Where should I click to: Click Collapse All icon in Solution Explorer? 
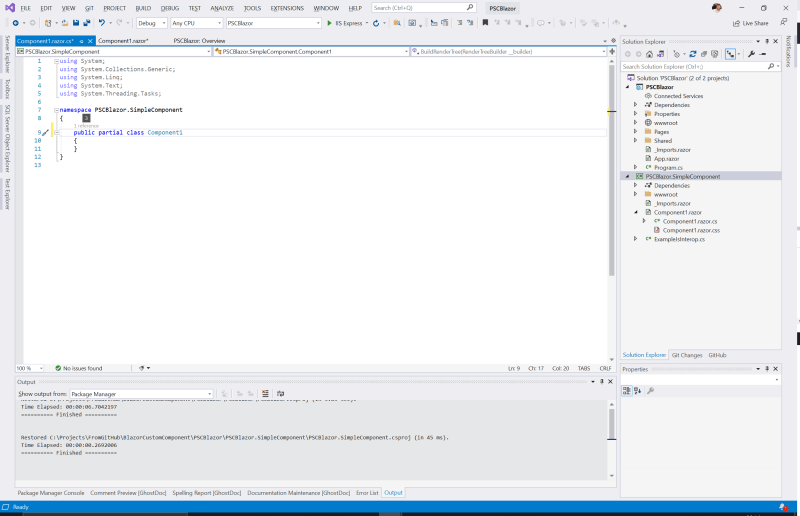(704, 54)
